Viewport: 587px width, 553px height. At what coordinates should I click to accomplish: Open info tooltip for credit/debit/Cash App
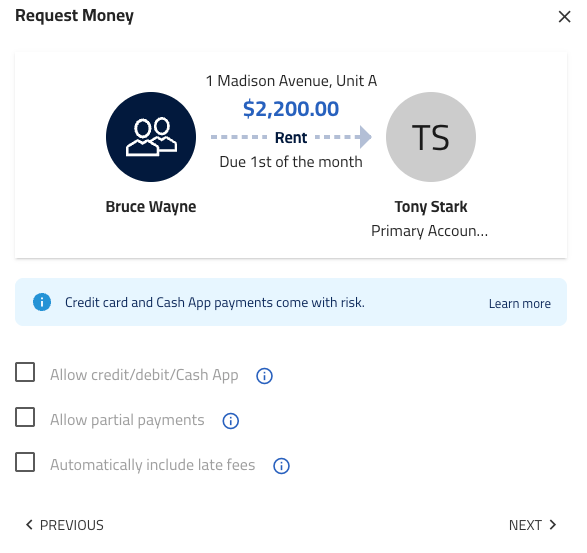(264, 376)
